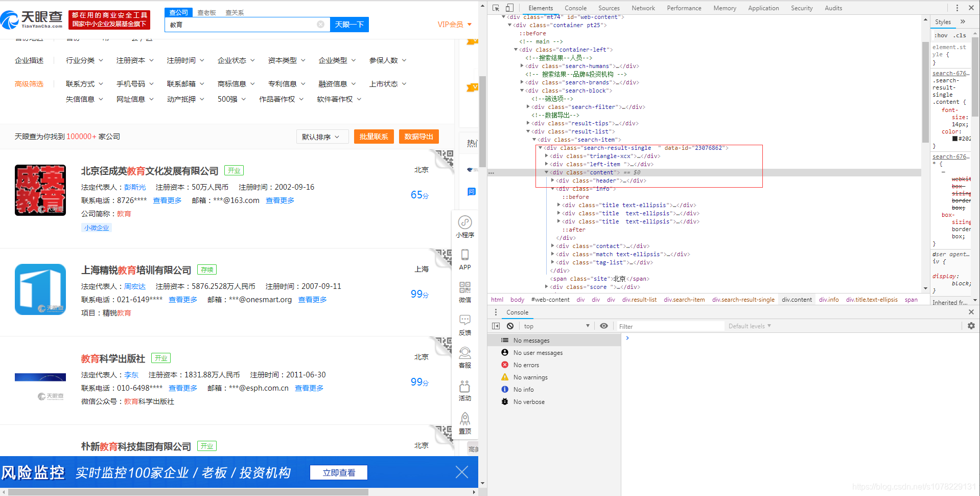
Task: Toggle the :hov pseudo-class pane
Action: click(941, 35)
